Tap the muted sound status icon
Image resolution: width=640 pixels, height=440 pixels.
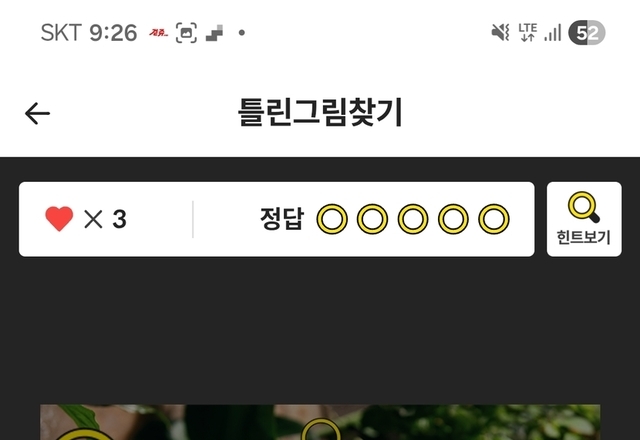point(500,32)
